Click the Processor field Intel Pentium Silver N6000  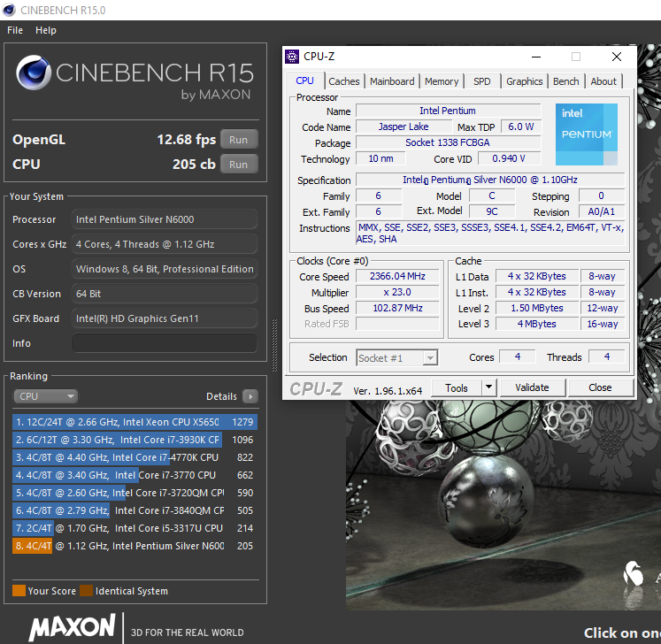[165, 219]
